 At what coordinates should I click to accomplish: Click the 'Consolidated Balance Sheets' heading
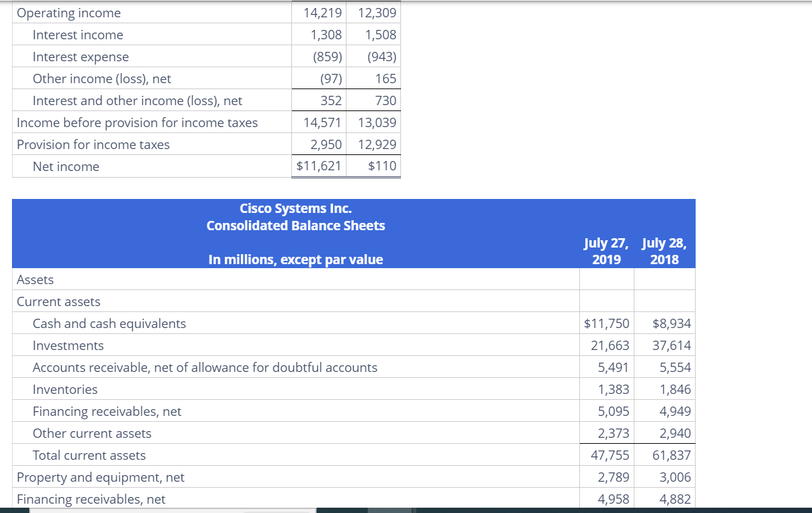(296, 226)
